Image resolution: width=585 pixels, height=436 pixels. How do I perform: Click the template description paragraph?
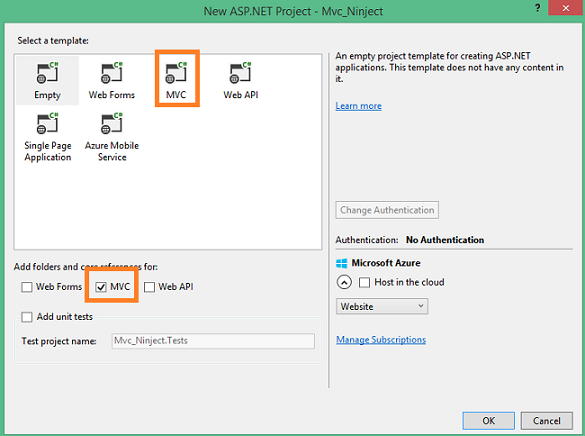tap(449, 68)
